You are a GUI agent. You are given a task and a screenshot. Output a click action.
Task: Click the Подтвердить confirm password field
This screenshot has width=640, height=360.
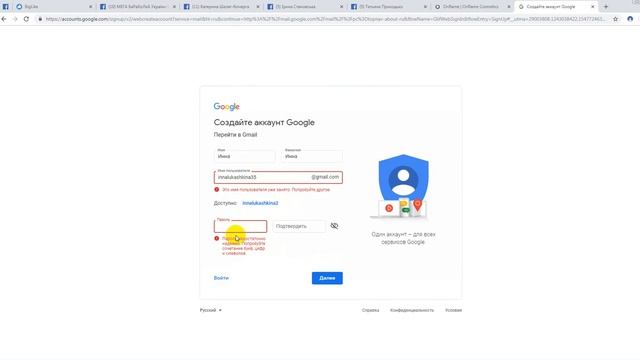click(299, 226)
